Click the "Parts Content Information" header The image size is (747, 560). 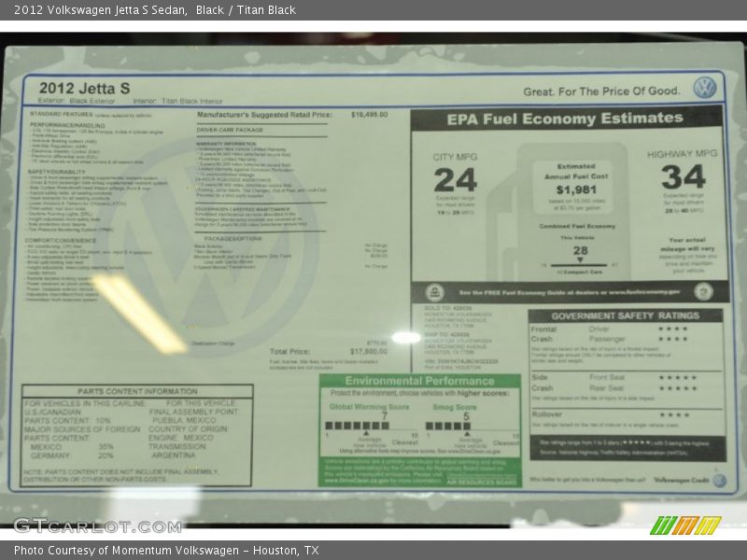(x=137, y=391)
